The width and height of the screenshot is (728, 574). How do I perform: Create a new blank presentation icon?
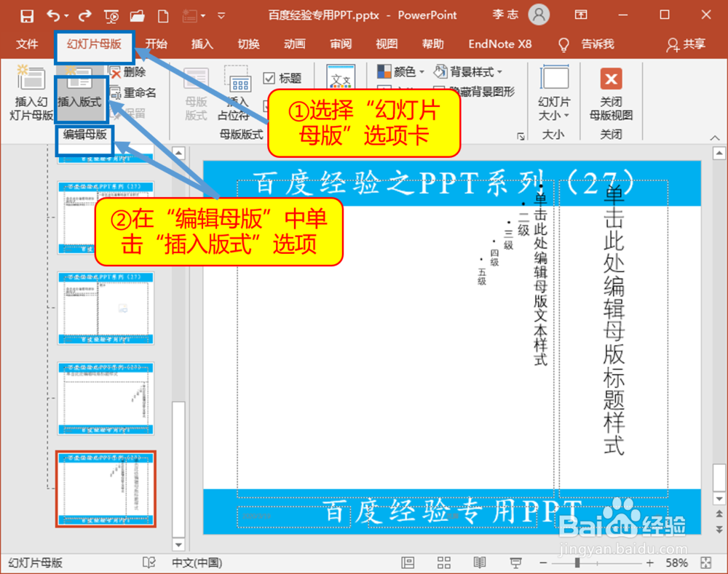pos(163,17)
